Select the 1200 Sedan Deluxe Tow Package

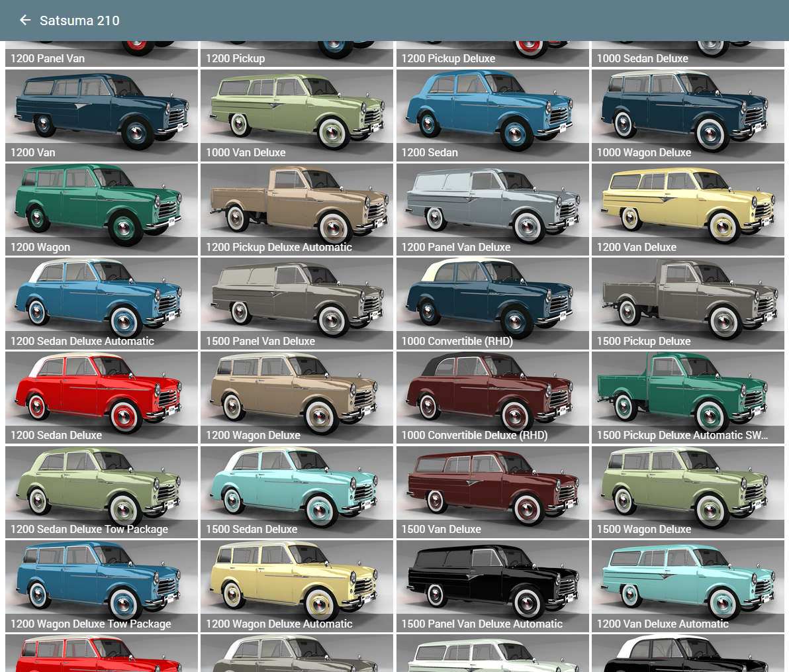(102, 492)
